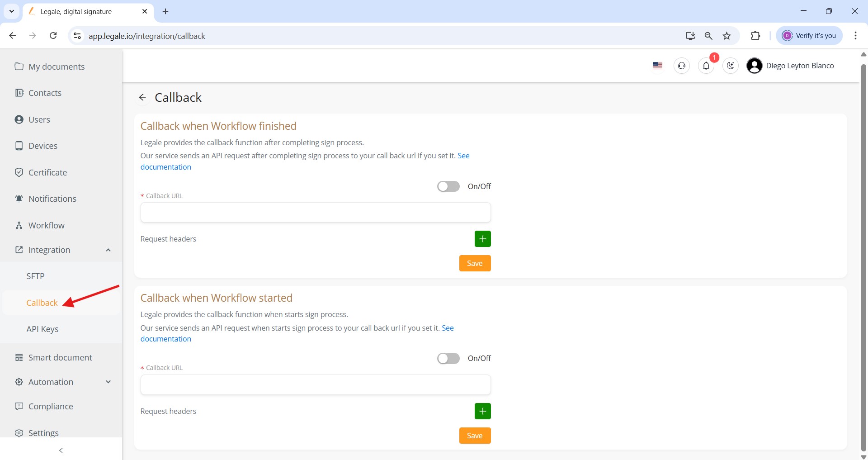This screenshot has height=460, width=868.
Task: Bookmark page with star icon
Action: click(x=727, y=36)
